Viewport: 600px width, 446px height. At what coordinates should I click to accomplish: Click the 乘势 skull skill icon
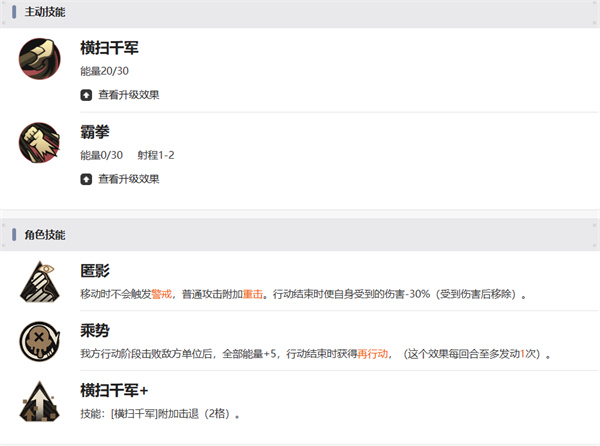pos(39,341)
